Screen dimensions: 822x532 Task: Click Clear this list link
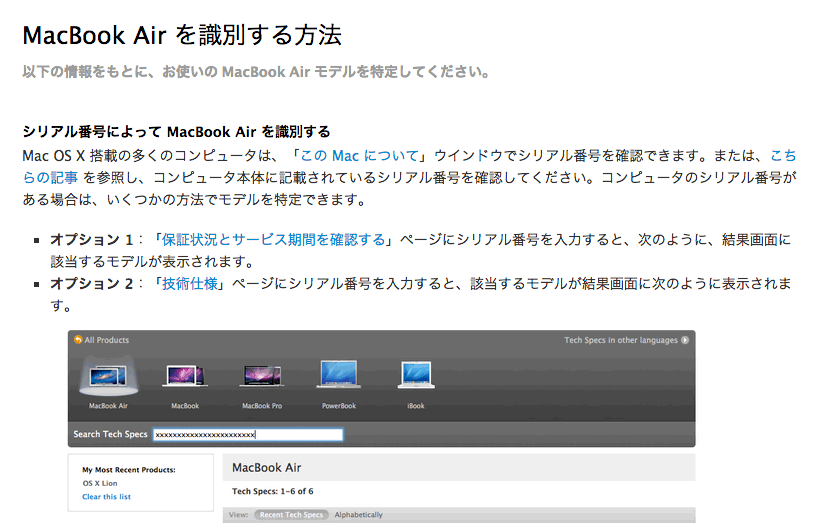click(106, 496)
